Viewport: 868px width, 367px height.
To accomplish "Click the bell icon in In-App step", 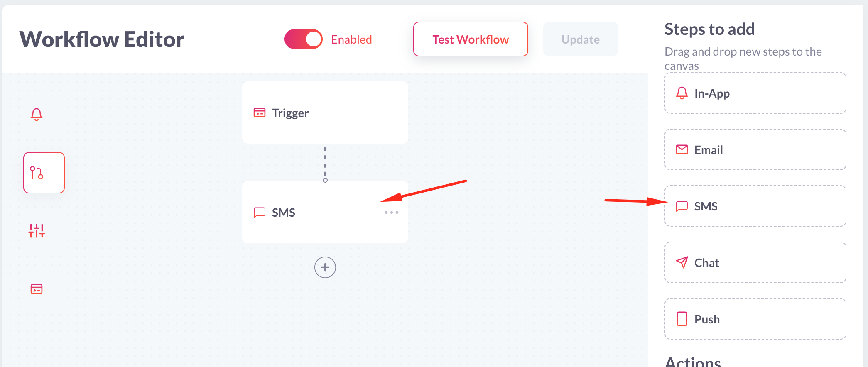I will (x=682, y=93).
